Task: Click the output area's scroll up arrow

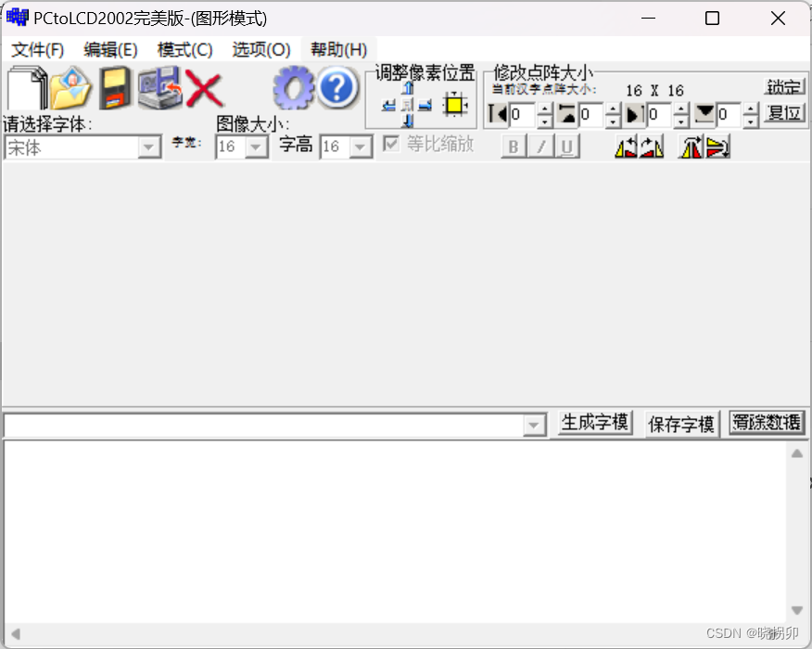Action: (x=797, y=453)
